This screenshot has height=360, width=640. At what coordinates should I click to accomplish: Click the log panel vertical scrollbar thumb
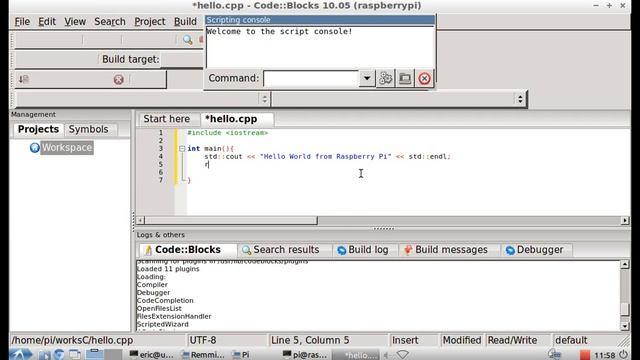pyautogui.click(x=625, y=309)
